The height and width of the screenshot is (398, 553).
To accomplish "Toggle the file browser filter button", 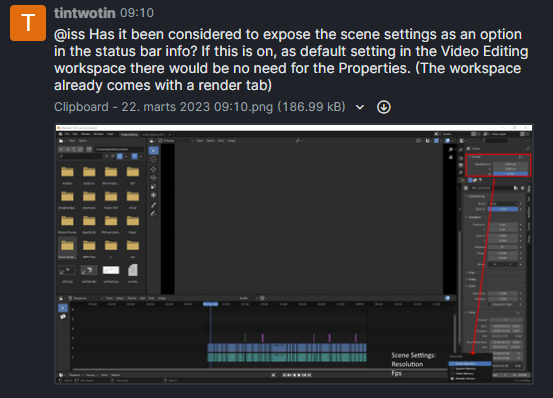I will [x=134, y=156].
